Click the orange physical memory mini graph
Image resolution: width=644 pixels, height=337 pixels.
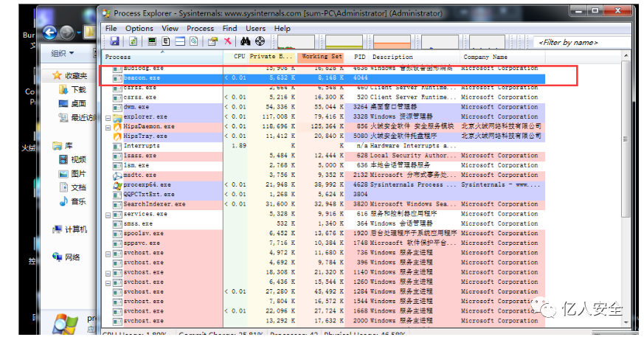[392, 42]
